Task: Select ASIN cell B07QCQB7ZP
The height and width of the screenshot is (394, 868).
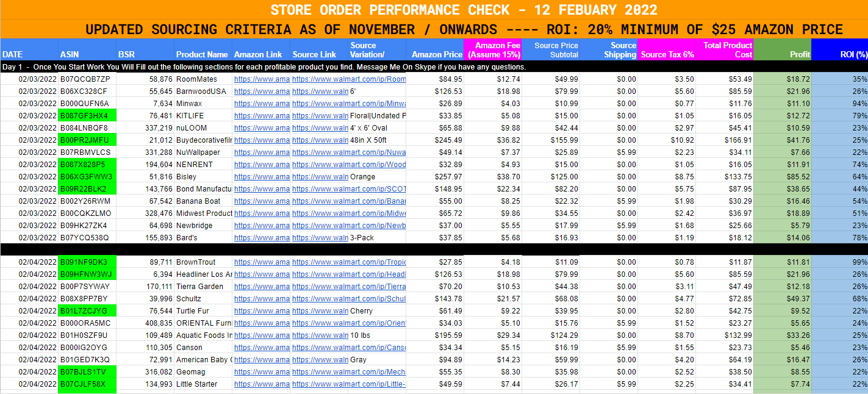Action: pos(87,79)
